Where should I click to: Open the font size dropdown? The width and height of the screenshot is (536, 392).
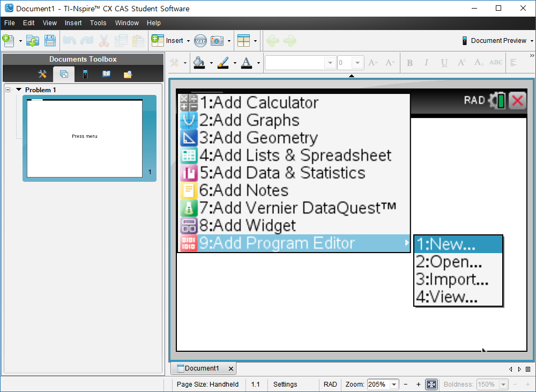click(x=357, y=63)
